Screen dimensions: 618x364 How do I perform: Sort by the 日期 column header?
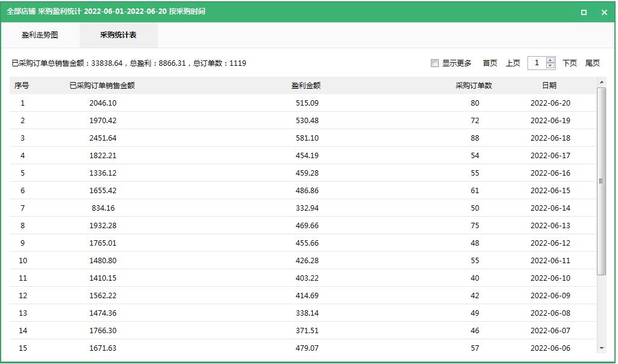click(x=552, y=85)
